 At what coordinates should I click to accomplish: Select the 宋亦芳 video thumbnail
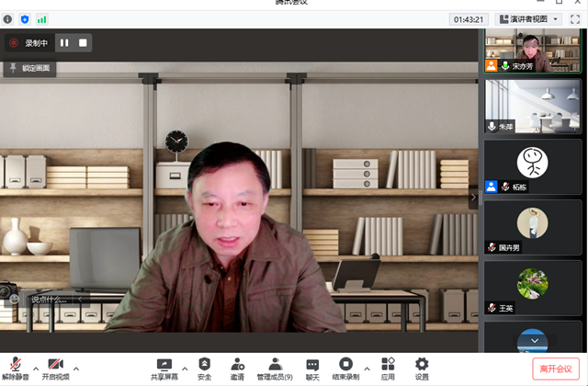point(532,51)
